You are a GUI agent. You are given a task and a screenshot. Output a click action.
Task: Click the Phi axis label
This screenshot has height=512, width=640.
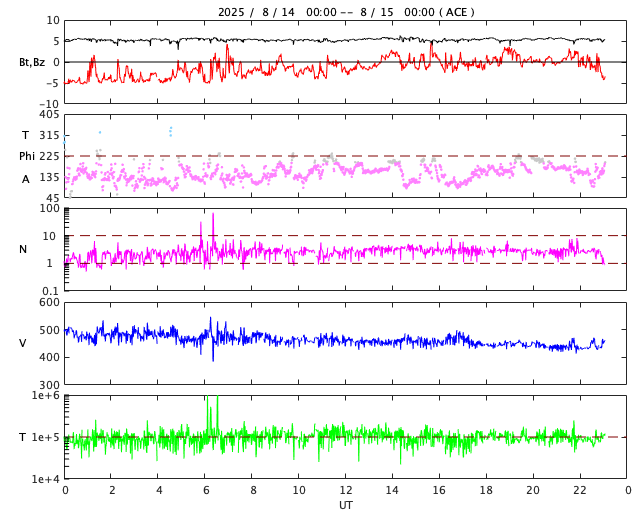click(x=27, y=156)
